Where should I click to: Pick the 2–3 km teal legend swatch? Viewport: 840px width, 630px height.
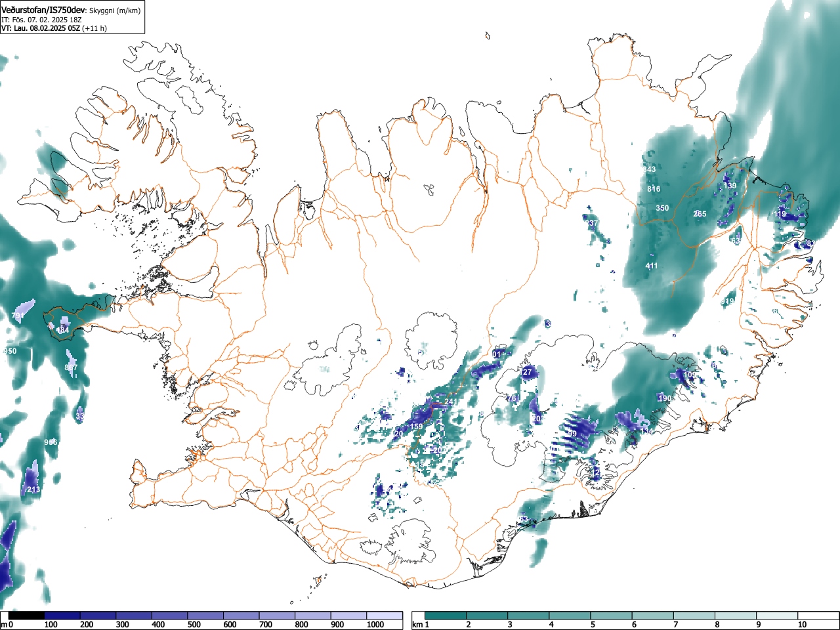coord(488,616)
